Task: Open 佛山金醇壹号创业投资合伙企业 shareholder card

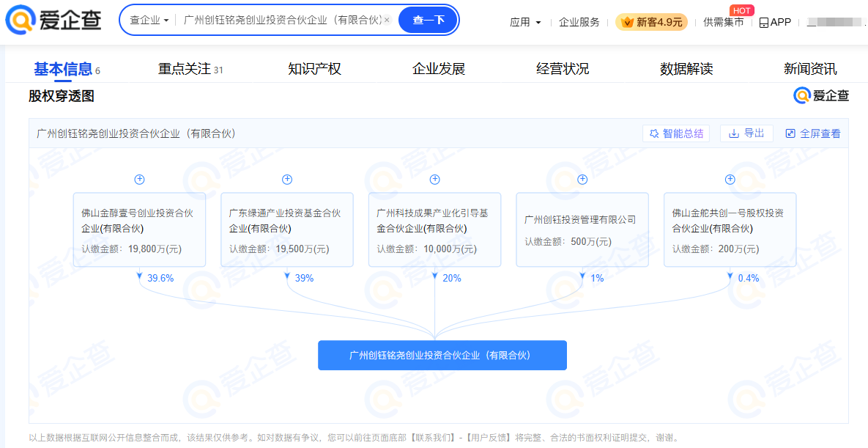Action: click(139, 229)
